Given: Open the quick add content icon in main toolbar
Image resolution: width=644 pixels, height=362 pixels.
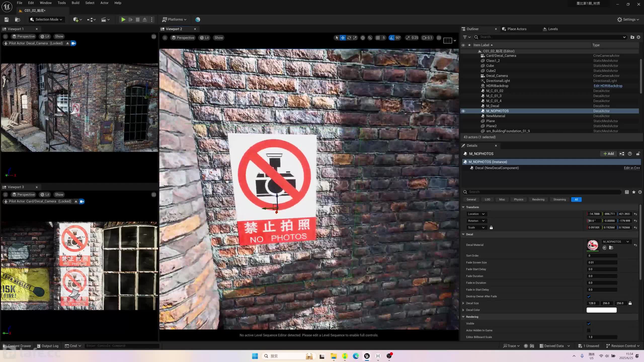Looking at the screenshot, I should tap(77, 19).
